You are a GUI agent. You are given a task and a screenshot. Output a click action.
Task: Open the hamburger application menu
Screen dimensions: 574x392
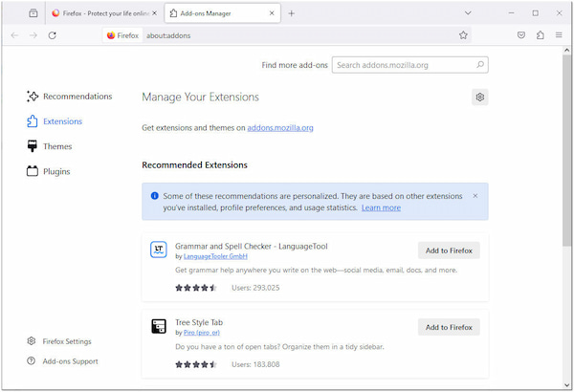(559, 35)
